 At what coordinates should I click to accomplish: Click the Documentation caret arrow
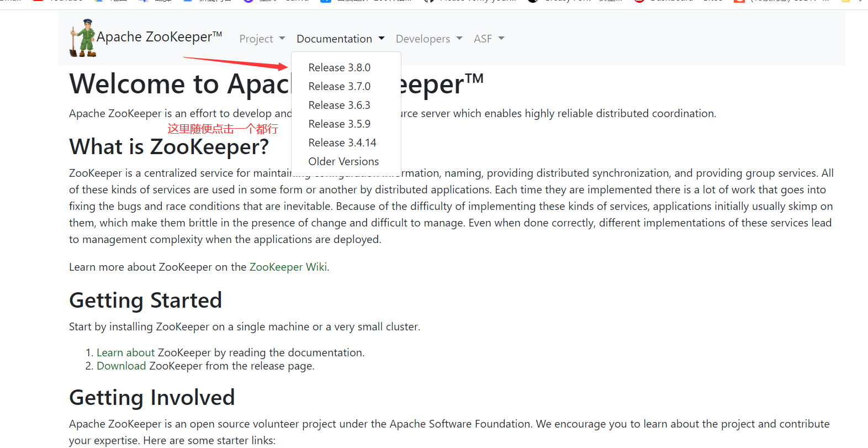pyautogui.click(x=382, y=39)
